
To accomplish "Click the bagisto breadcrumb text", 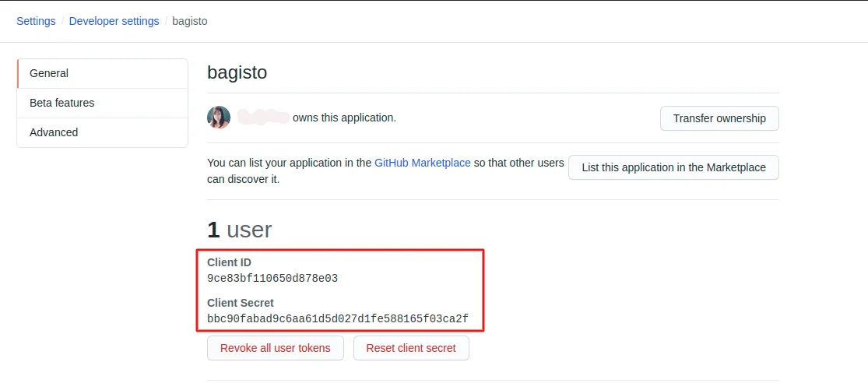I will tap(189, 21).
